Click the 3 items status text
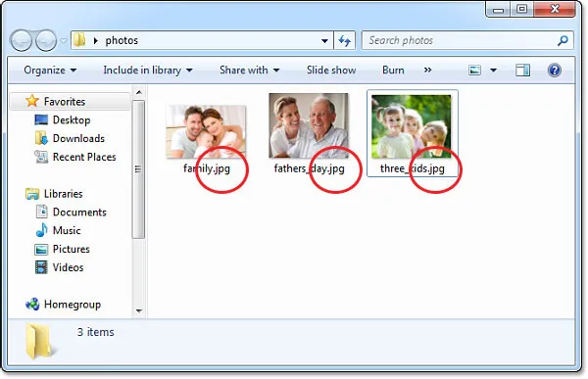Screen dimensions: 588x379 point(95,332)
